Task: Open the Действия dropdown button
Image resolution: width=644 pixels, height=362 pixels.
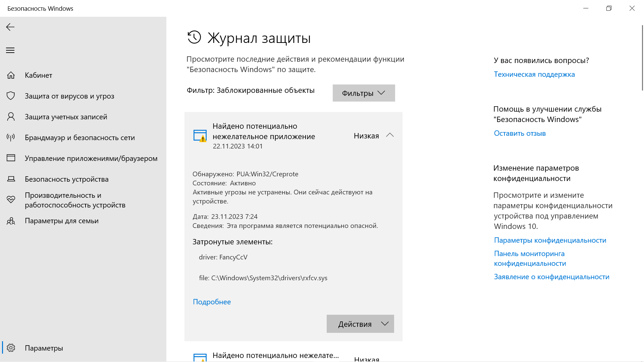Action: click(360, 324)
